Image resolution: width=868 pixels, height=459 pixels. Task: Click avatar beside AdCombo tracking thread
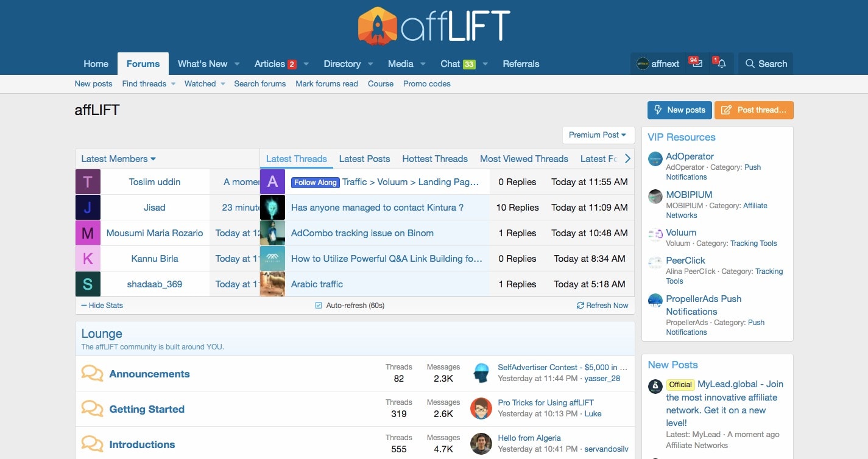272,233
